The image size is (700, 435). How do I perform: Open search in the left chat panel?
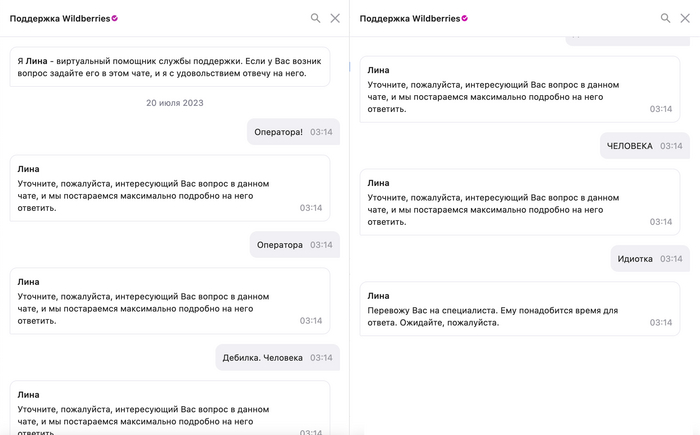click(x=316, y=18)
